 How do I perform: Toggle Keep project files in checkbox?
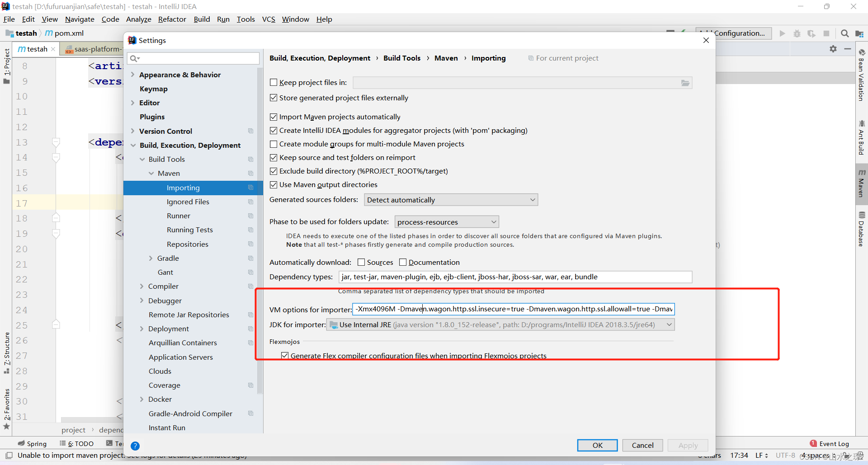click(274, 82)
